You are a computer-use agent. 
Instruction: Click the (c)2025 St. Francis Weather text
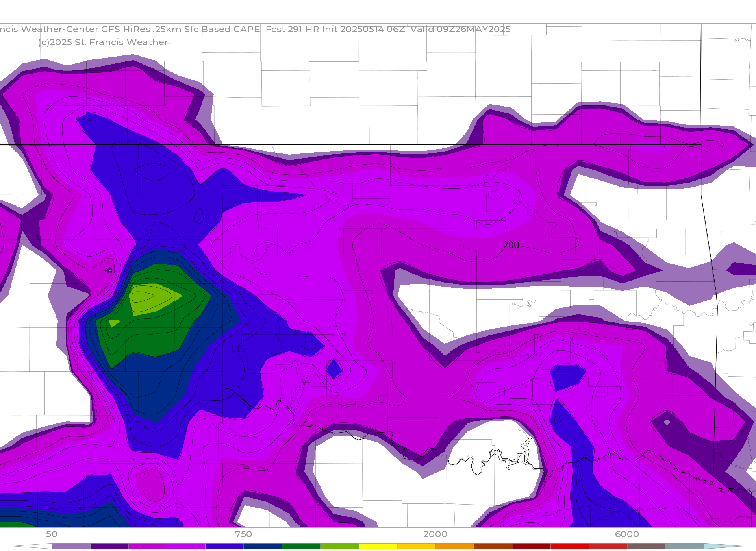pos(103,42)
